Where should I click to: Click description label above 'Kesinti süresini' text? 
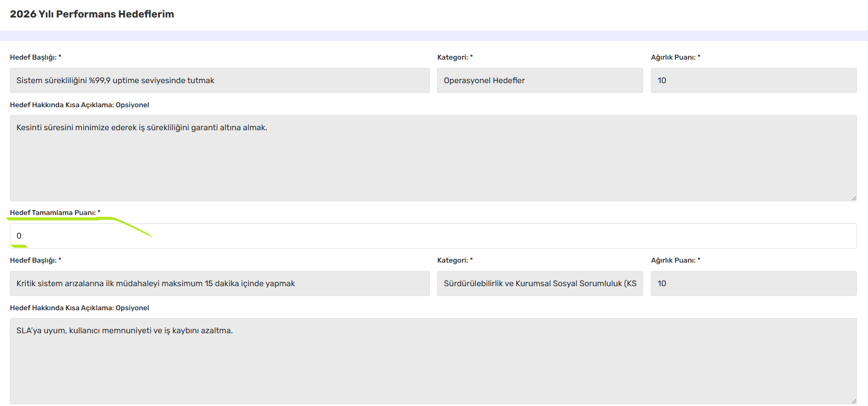click(79, 105)
